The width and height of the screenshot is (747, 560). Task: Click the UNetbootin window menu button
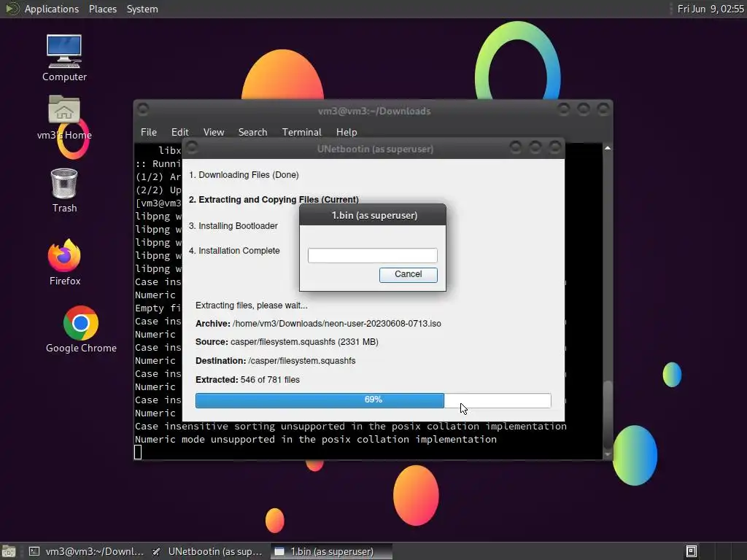click(192, 147)
